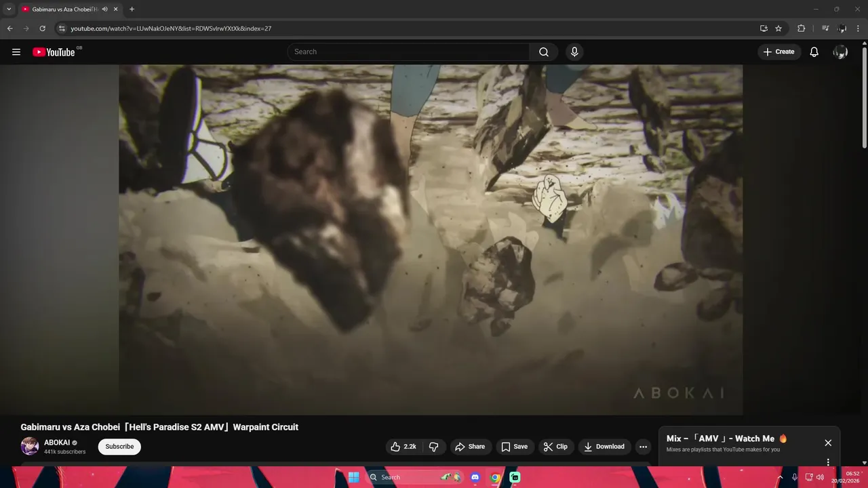868x488 pixels.
Task: Open Windows Start menu
Action: point(353,477)
